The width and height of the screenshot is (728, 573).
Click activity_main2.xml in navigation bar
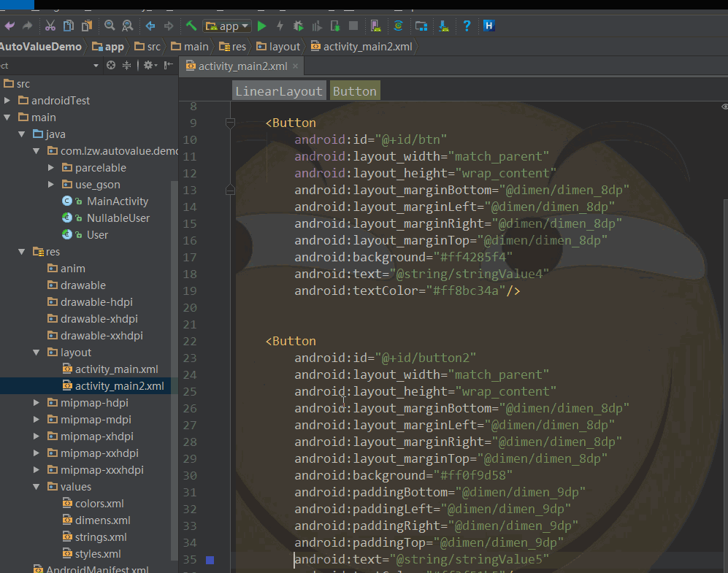pos(361,47)
